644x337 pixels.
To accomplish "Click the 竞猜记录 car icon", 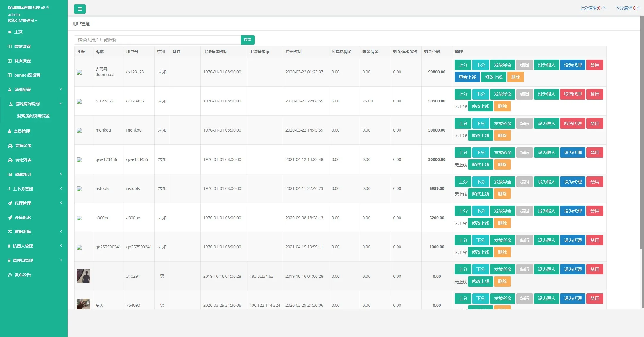I will coord(10,146).
